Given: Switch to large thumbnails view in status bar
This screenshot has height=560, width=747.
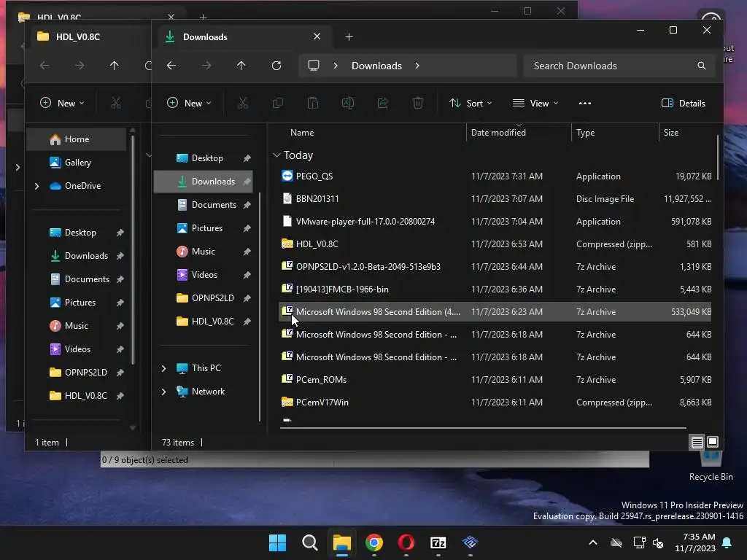Looking at the screenshot, I should coord(713,443).
